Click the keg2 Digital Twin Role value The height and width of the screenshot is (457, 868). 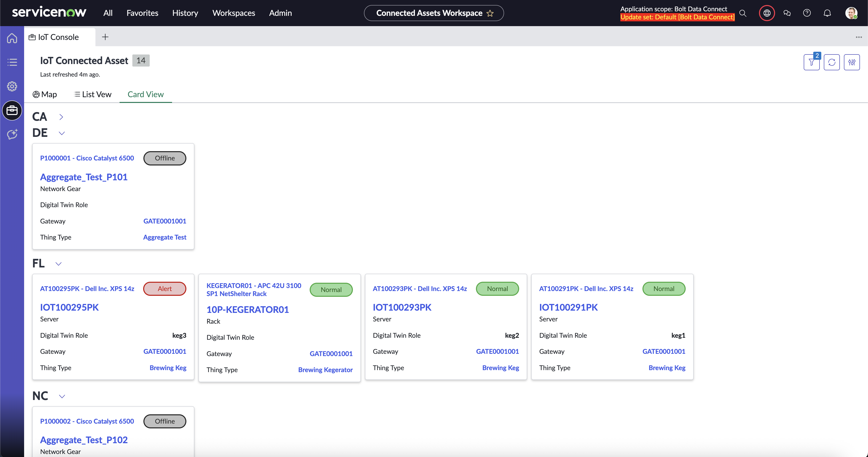512,335
